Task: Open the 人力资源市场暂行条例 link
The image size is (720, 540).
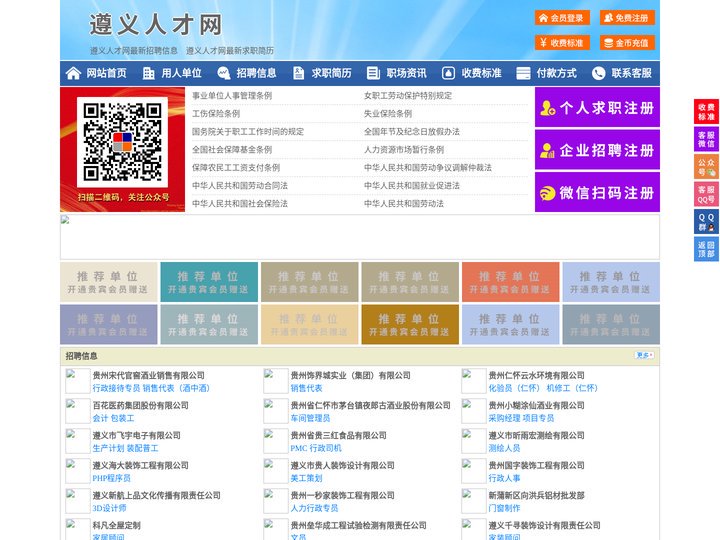Action: click(404, 150)
